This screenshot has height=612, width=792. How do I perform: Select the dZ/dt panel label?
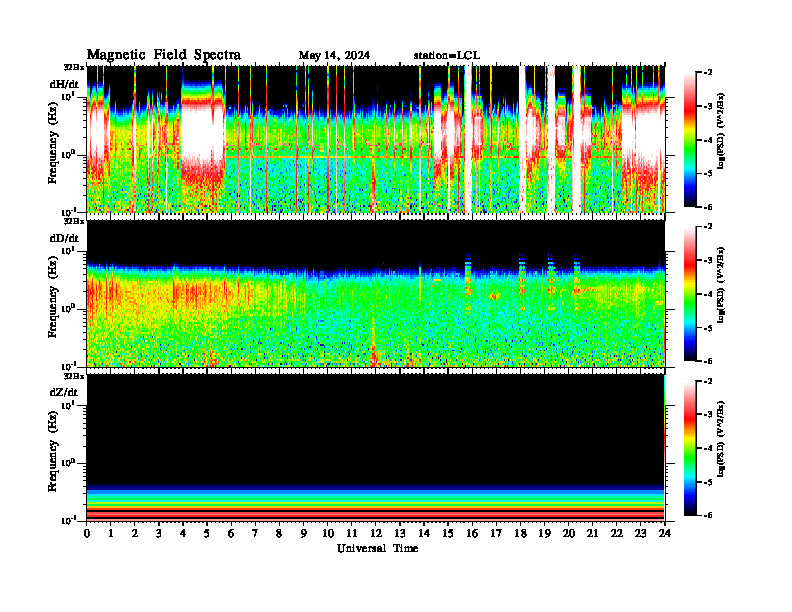coord(64,392)
